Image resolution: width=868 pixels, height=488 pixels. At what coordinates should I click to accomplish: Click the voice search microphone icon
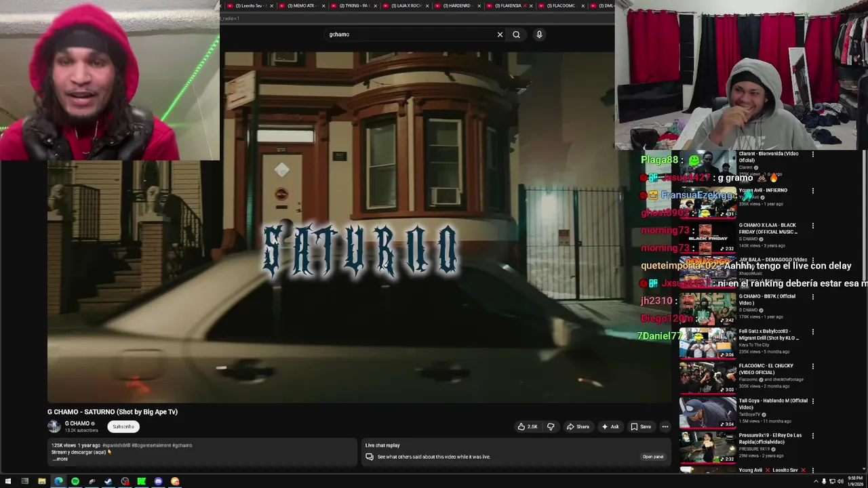pos(539,35)
